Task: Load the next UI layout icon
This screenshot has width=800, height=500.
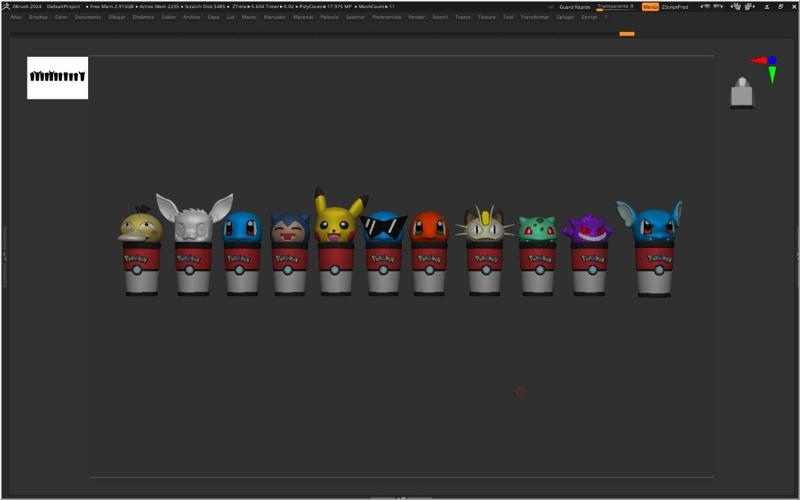Action: (749, 7)
